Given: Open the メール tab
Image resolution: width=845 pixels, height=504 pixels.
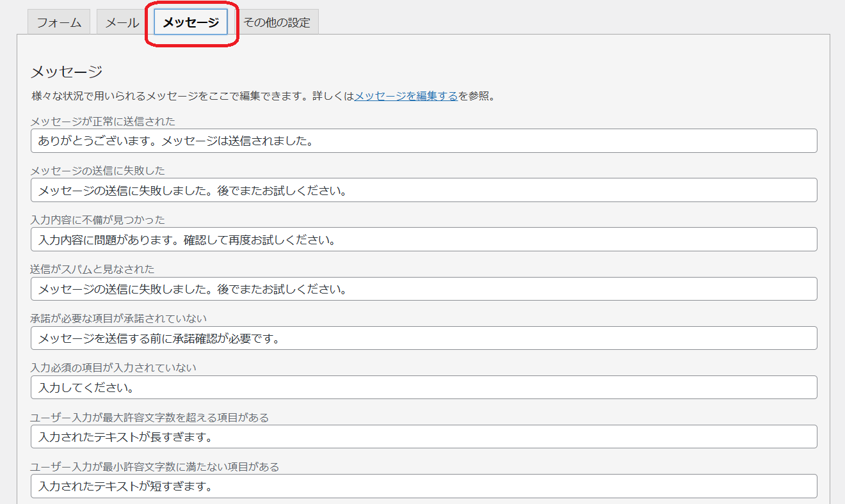Looking at the screenshot, I should tap(122, 22).
